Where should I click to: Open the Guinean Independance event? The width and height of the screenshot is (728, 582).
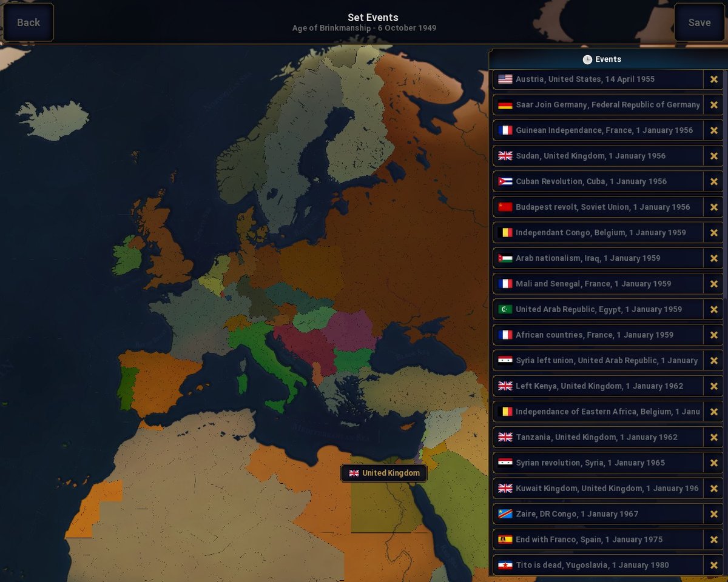coord(598,130)
